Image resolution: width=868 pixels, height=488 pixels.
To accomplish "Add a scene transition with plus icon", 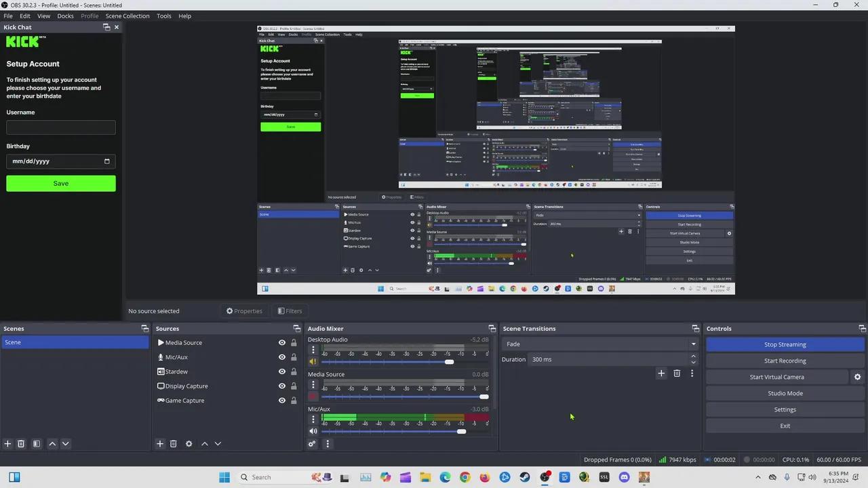I will 661,373.
